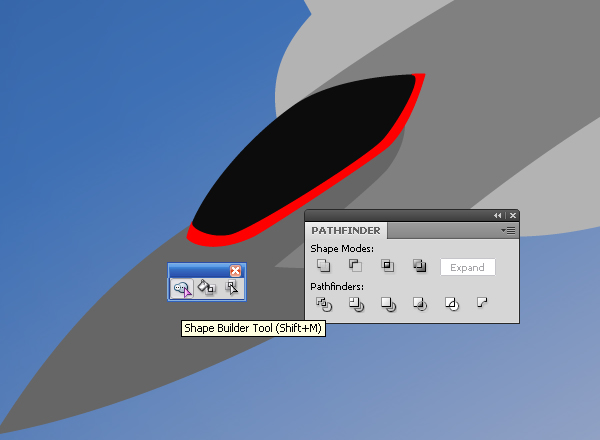Image resolution: width=600 pixels, height=440 pixels.
Task: Click Minus Front shape mode
Action: (x=355, y=266)
